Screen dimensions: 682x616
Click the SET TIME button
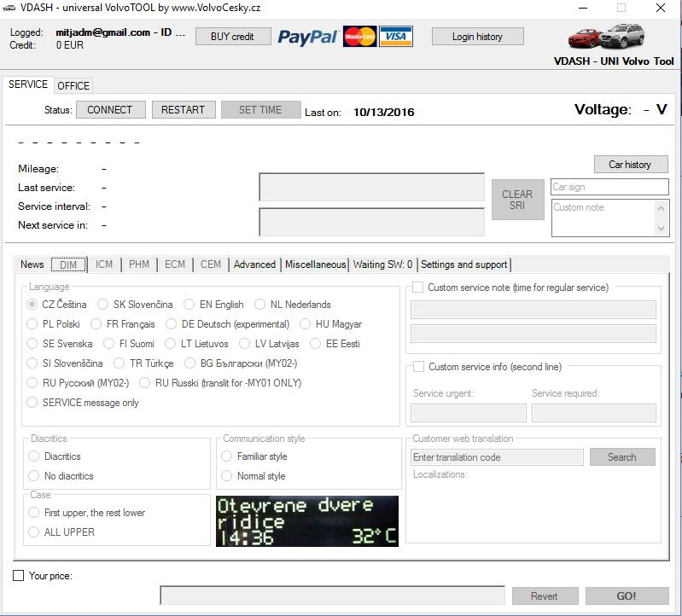(x=260, y=109)
